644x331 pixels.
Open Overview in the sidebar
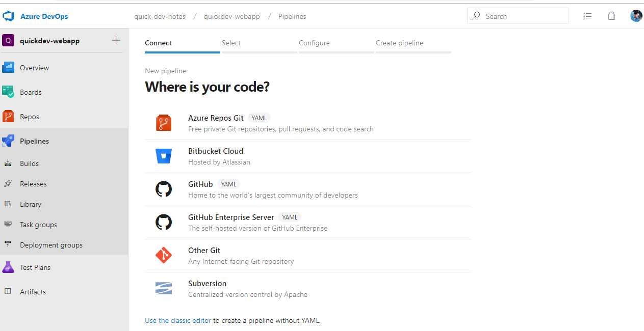pos(64,68)
